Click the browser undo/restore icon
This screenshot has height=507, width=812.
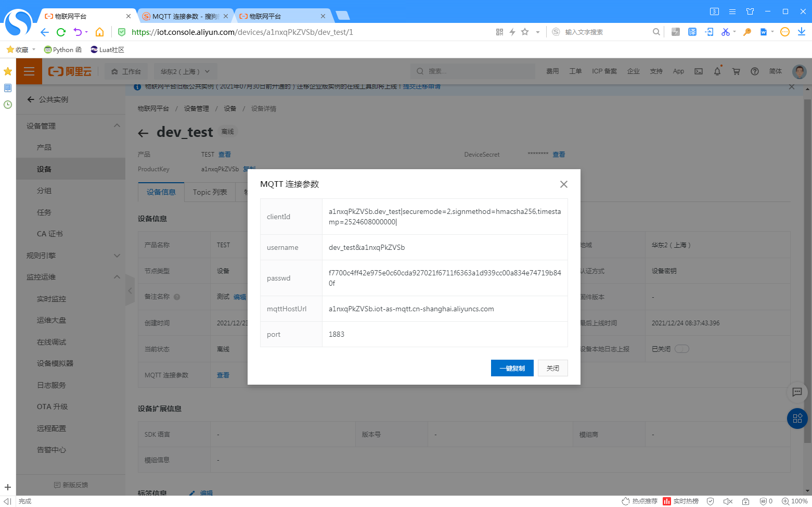coord(78,32)
